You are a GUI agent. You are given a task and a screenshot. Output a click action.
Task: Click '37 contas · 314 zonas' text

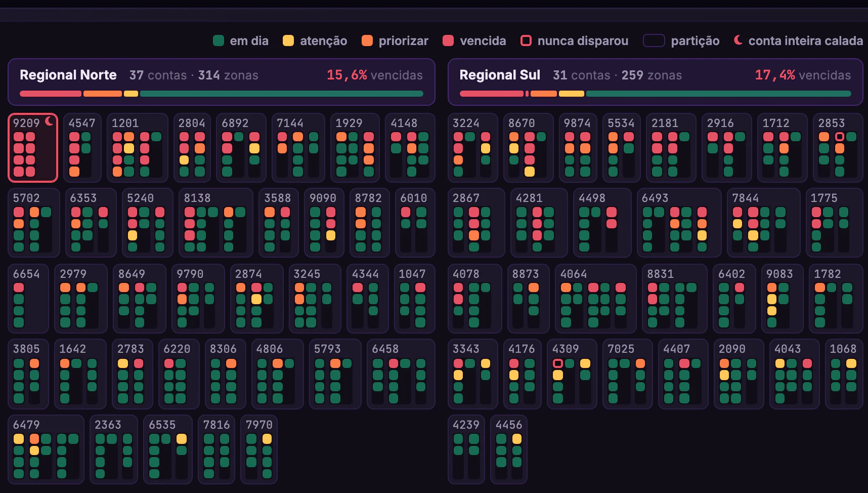click(x=194, y=75)
